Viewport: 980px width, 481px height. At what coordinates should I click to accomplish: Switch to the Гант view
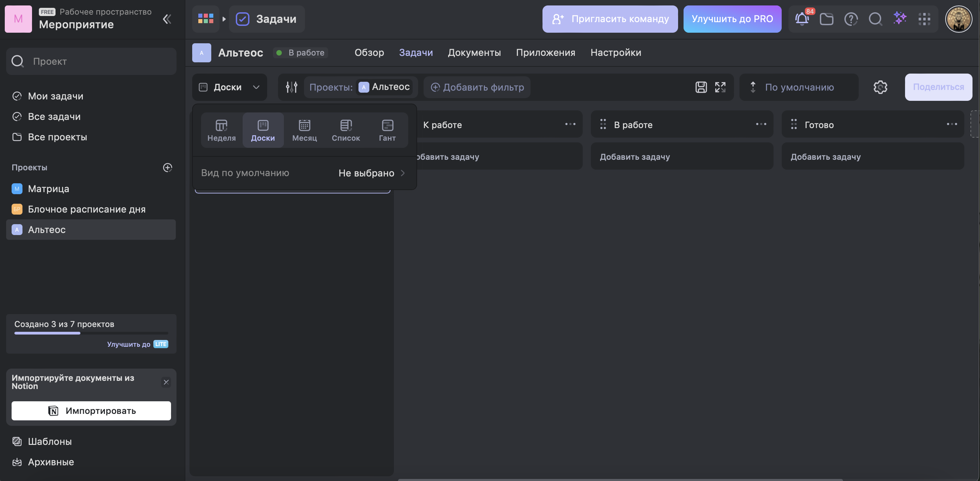pyautogui.click(x=387, y=130)
